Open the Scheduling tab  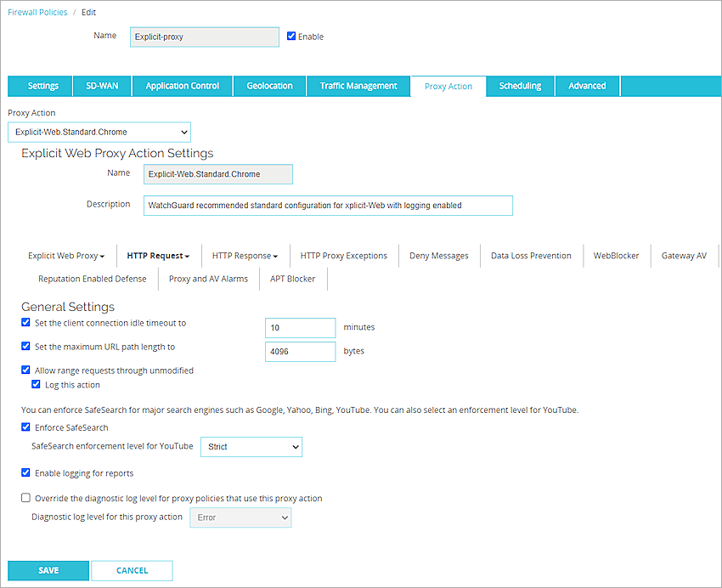(x=519, y=86)
